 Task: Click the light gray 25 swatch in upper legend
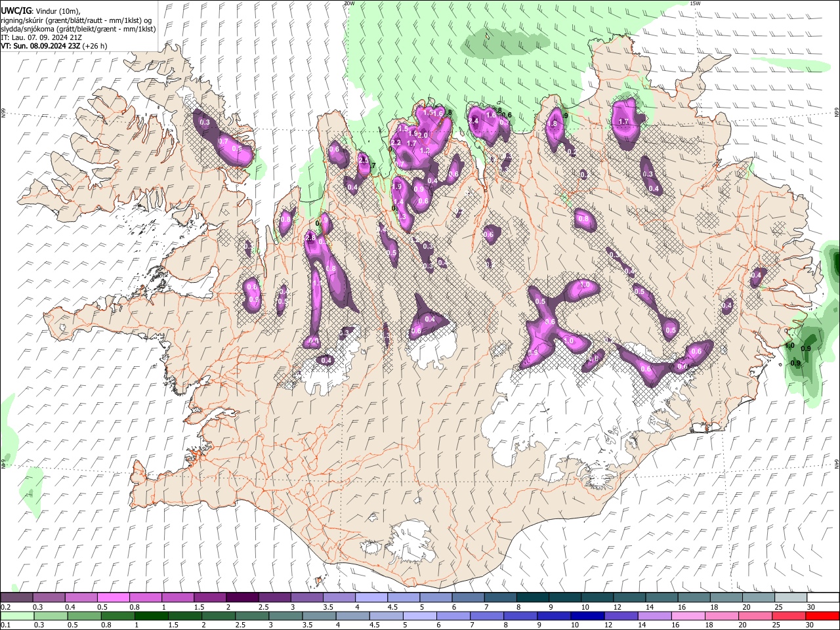click(x=789, y=598)
